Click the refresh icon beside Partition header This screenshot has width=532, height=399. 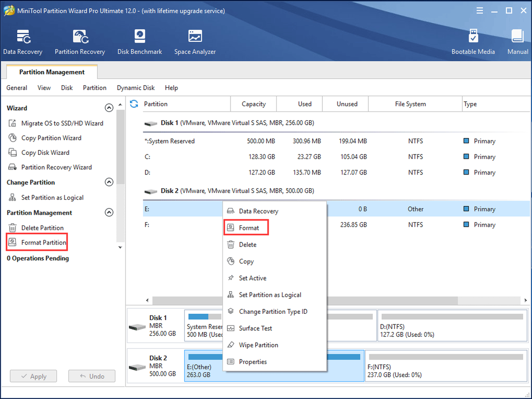click(134, 104)
